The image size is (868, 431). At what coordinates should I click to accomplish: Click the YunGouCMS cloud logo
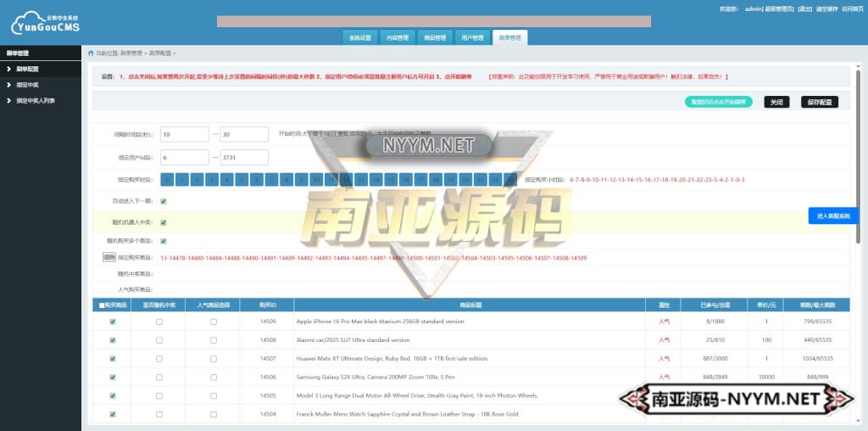(x=45, y=23)
